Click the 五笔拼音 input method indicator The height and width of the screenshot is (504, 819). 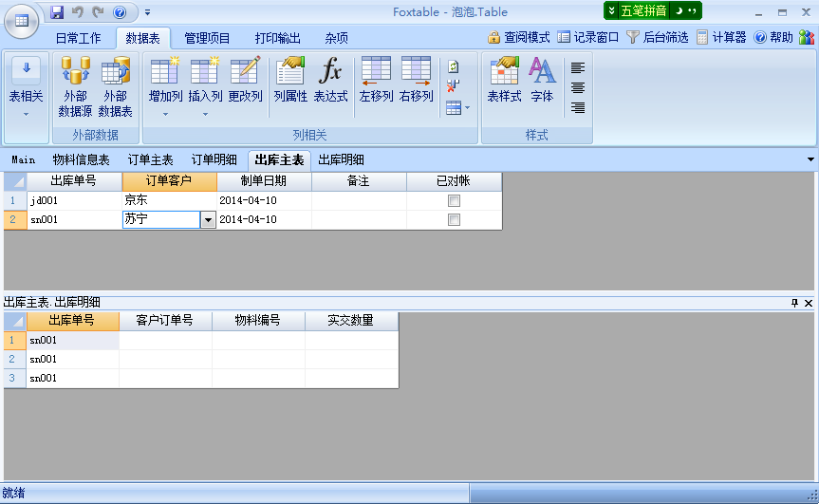tap(643, 10)
